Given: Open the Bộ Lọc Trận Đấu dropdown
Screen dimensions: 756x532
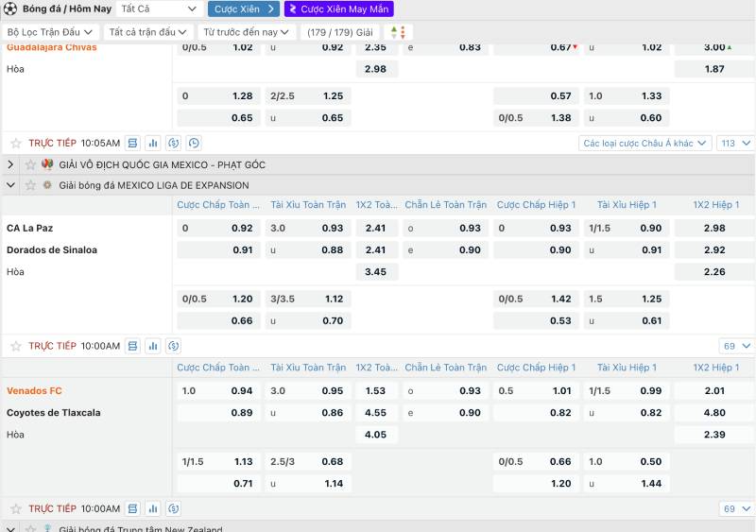Looking at the screenshot, I should click(x=50, y=32).
